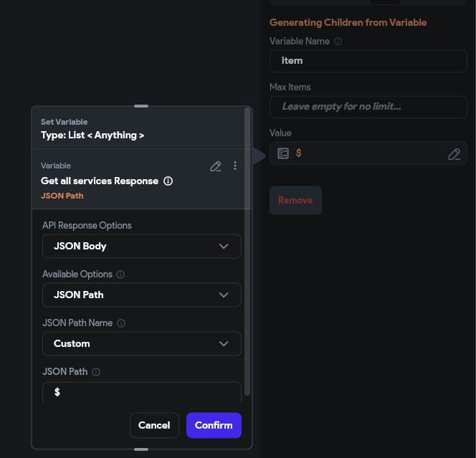Click the Value field edit pencil icon

click(454, 153)
